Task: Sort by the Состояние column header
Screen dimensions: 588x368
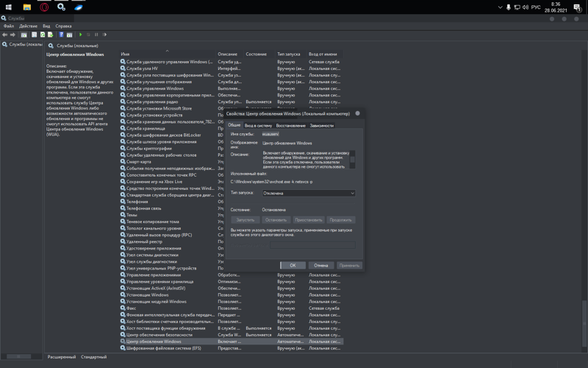Action: 259,54
